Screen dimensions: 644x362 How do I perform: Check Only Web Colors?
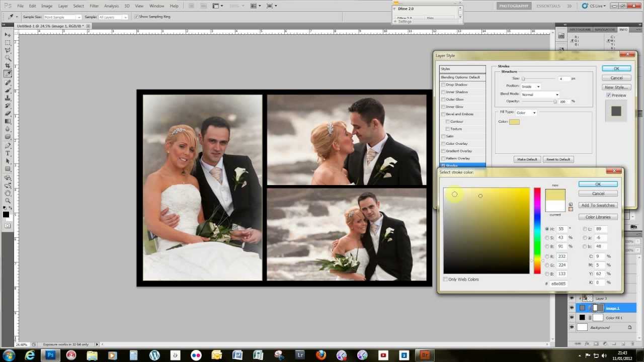coord(446,280)
